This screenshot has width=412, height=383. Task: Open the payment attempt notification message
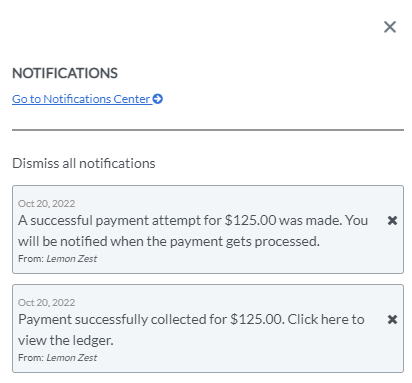pos(193,231)
